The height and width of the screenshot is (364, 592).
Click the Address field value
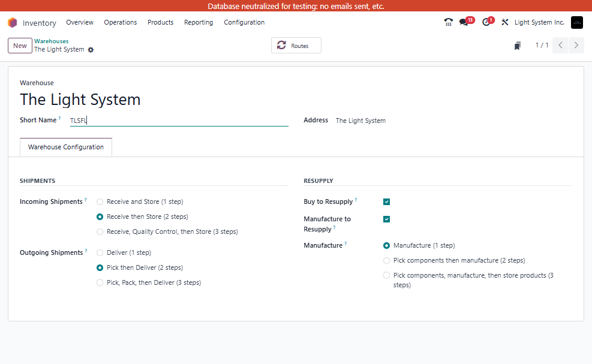pos(360,121)
